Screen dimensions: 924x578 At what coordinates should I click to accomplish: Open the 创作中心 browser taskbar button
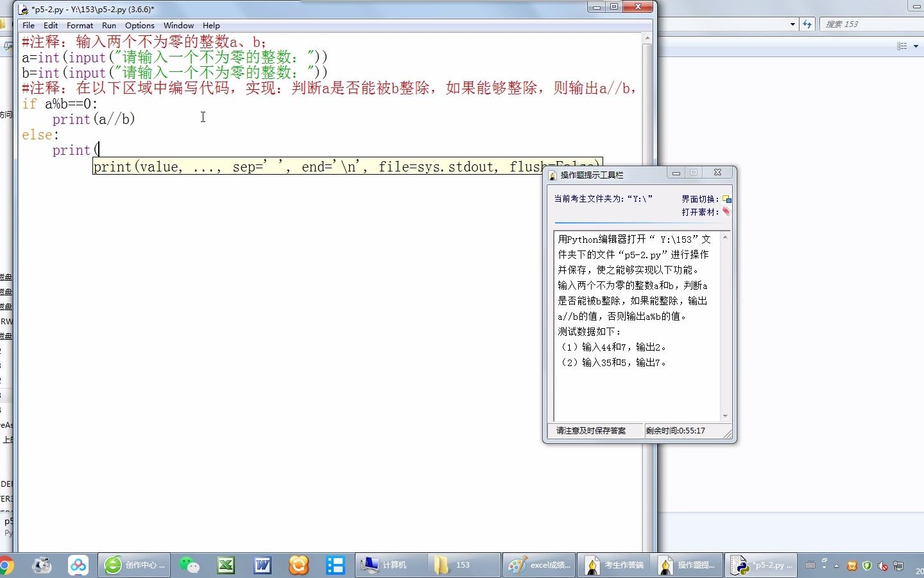[135, 565]
